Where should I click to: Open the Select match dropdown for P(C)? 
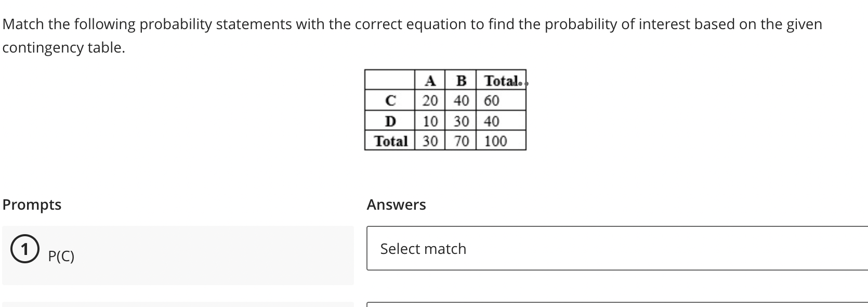coord(613,249)
